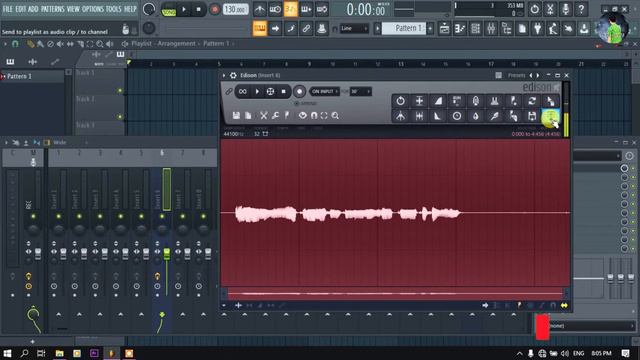Open the OPTIONS menu
Image resolution: width=640 pixels, height=360 pixels.
click(93, 9)
